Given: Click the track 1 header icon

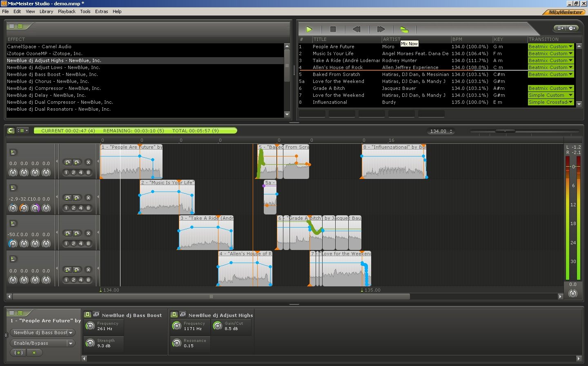Looking at the screenshot, I should tap(13, 152).
